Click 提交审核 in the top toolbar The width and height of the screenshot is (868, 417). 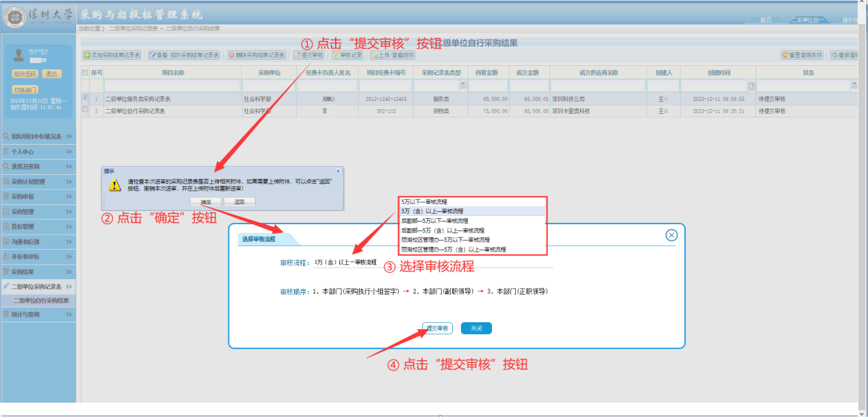click(x=309, y=55)
